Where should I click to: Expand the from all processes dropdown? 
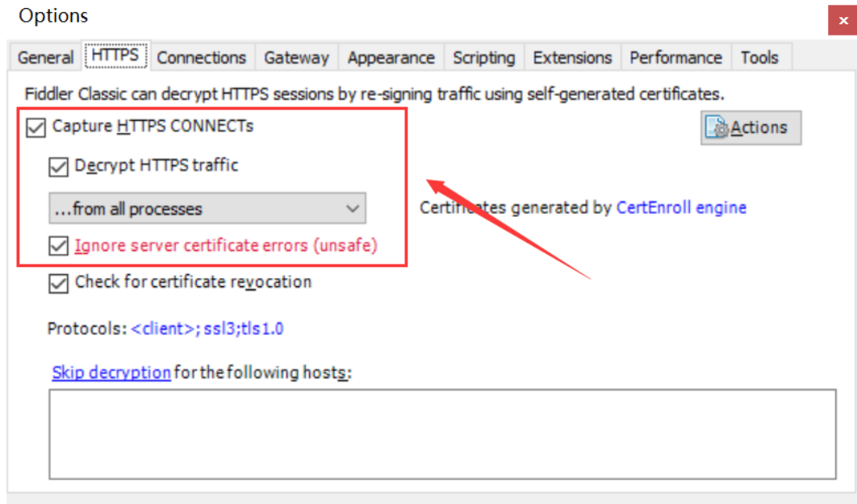(x=207, y=208)
